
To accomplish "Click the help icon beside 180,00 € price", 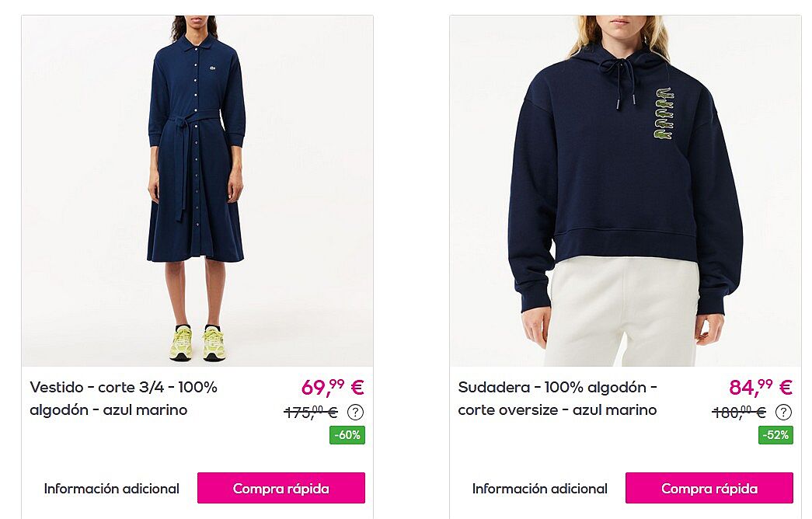I will point(783,413).
